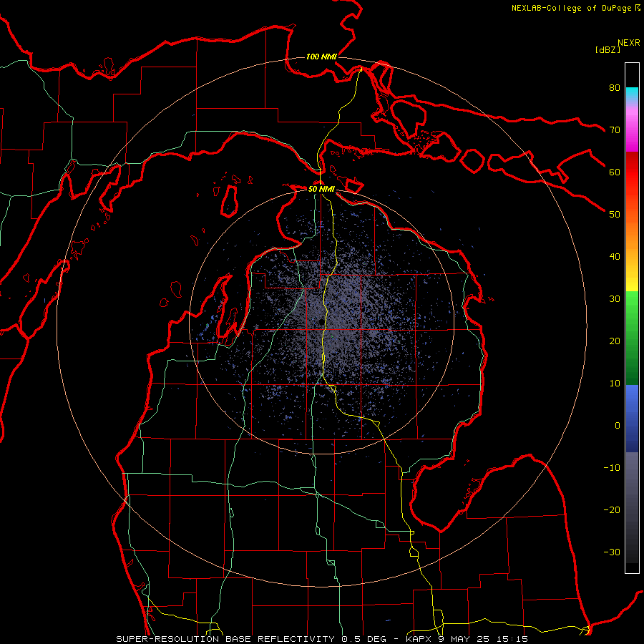
Task: Click the -30 dBZ scale value
Action: 612,552
